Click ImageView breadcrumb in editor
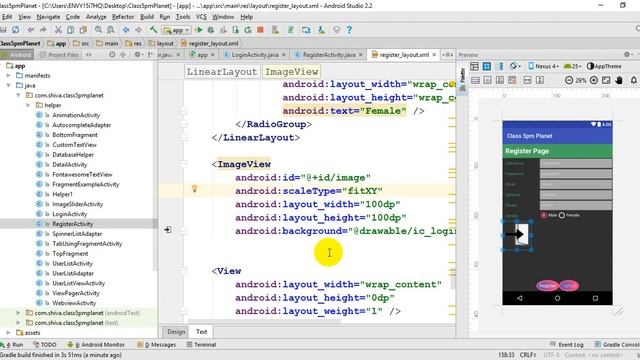The height and width of the screenshot is (360, 640). (291, 72)
